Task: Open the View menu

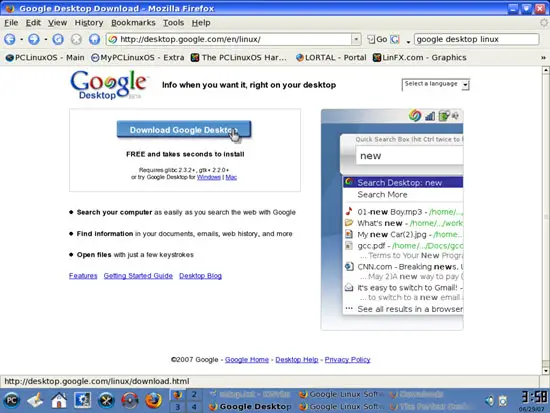Action: (57, 23)
